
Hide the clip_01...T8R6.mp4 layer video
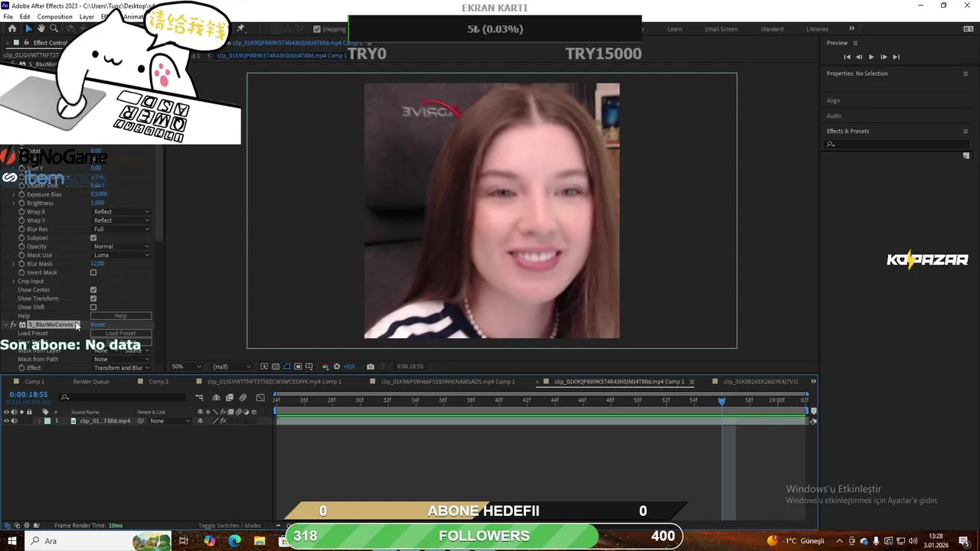[x=6, y=421]
